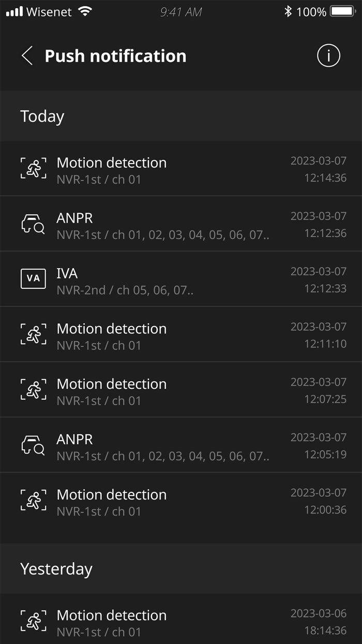Tap the Motion detection icon on the first notification

click(x=33, y=168)
